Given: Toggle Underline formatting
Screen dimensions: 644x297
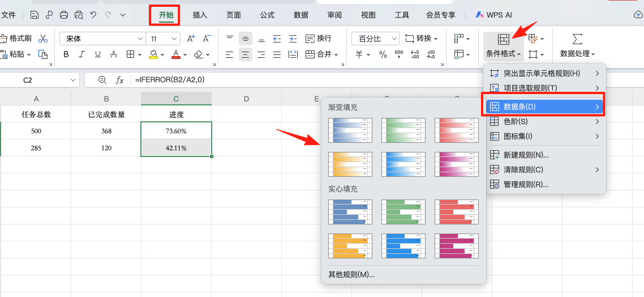Looking at the screenshot, I should click(x=98, y=54).
